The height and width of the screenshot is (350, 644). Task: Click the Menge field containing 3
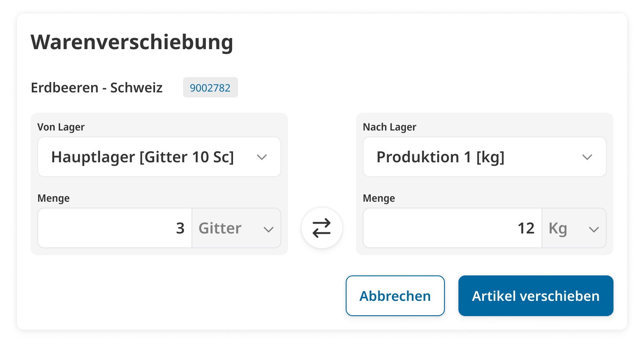tap(114, 228)
